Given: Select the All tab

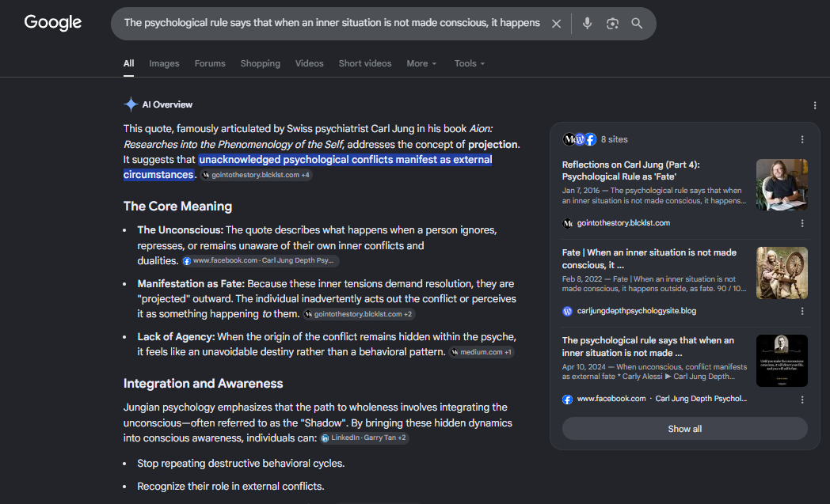Looking at the screenshot, I should pyautogui.click(x=128, y=63).
